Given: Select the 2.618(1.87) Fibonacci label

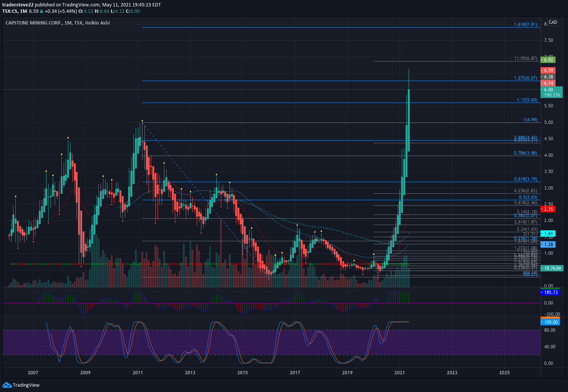Looking at the screenshot, I should [526, 222].
